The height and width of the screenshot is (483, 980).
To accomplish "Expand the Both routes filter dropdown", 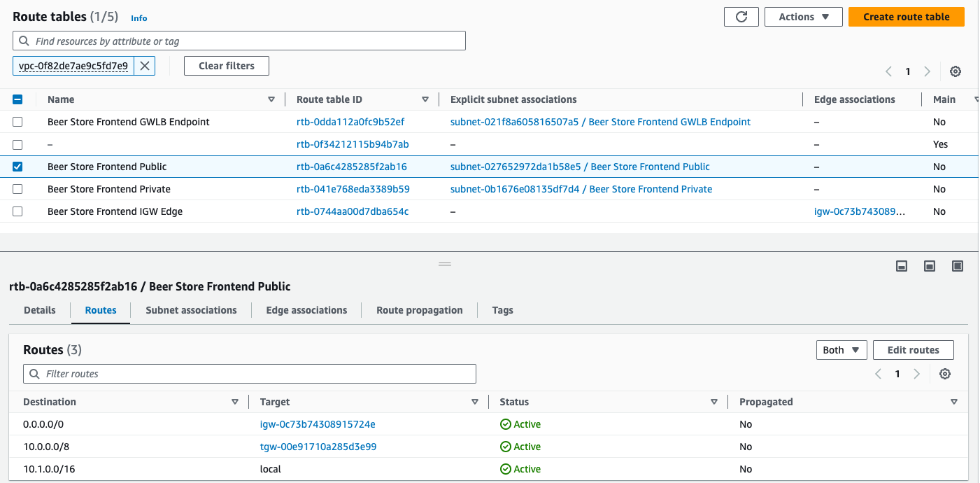I will (841, 350).
